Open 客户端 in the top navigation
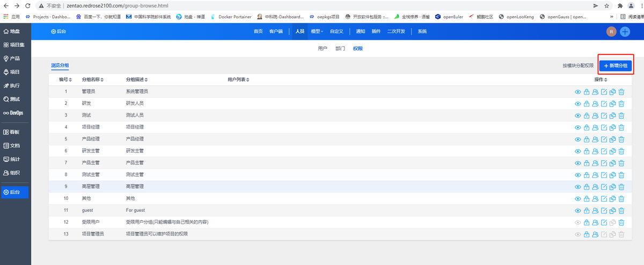This screenshot has height=265, width=644. click(x=276, y=32)
